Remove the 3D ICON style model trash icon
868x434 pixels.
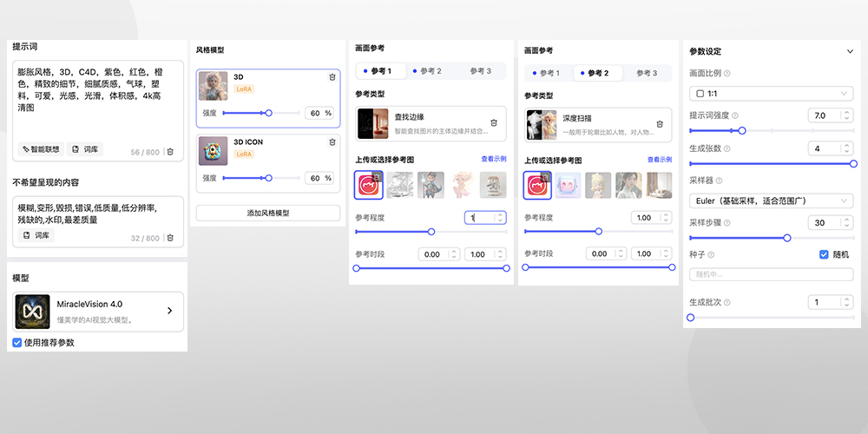(332, 142)
